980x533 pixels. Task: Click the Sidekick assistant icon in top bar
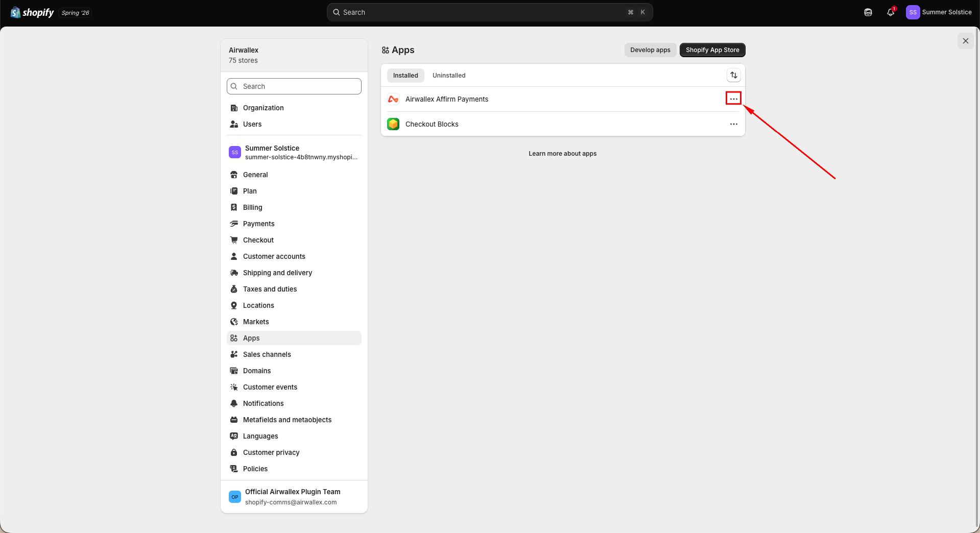[x=868, y=12]
